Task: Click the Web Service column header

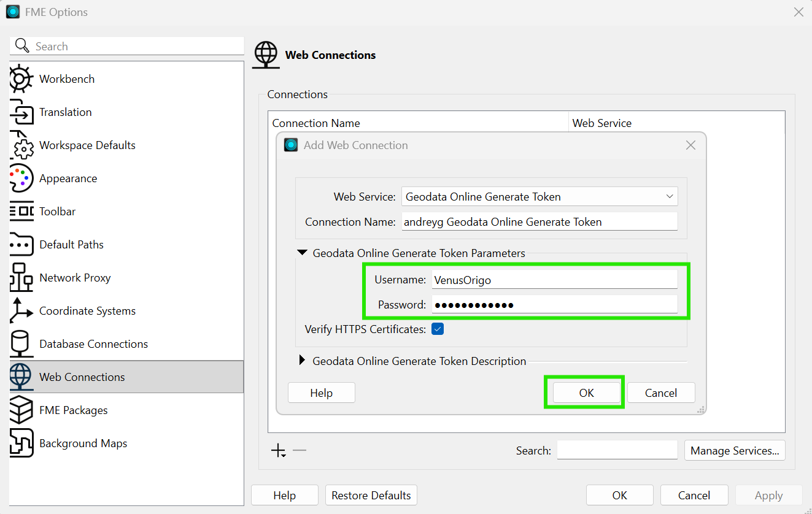Action: 677,123
